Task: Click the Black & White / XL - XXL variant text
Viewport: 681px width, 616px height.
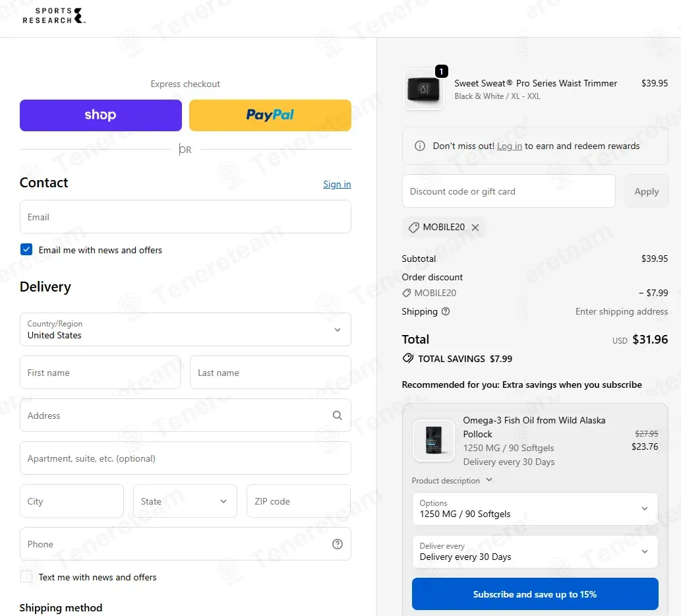Action: point(497,96)
